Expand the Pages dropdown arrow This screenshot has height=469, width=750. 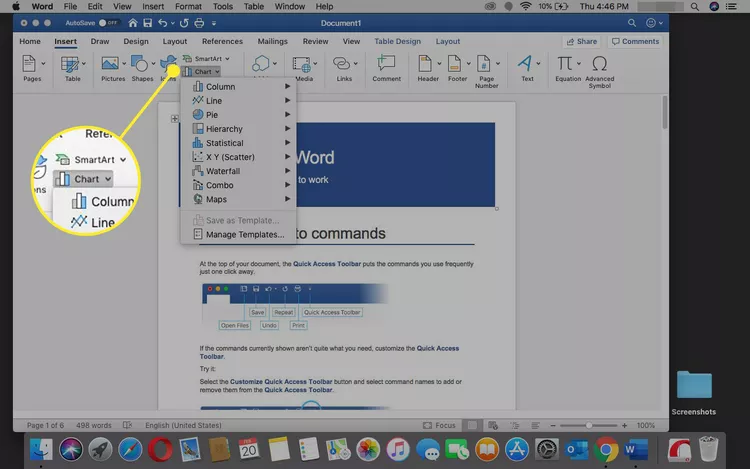click(x=43, y=64)
